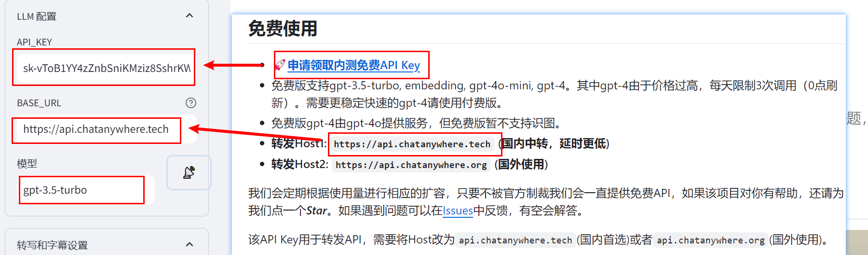Screen dimensions: 868x255
Task: Click the rocket icon before the API Key link
Action: (280, 65)
